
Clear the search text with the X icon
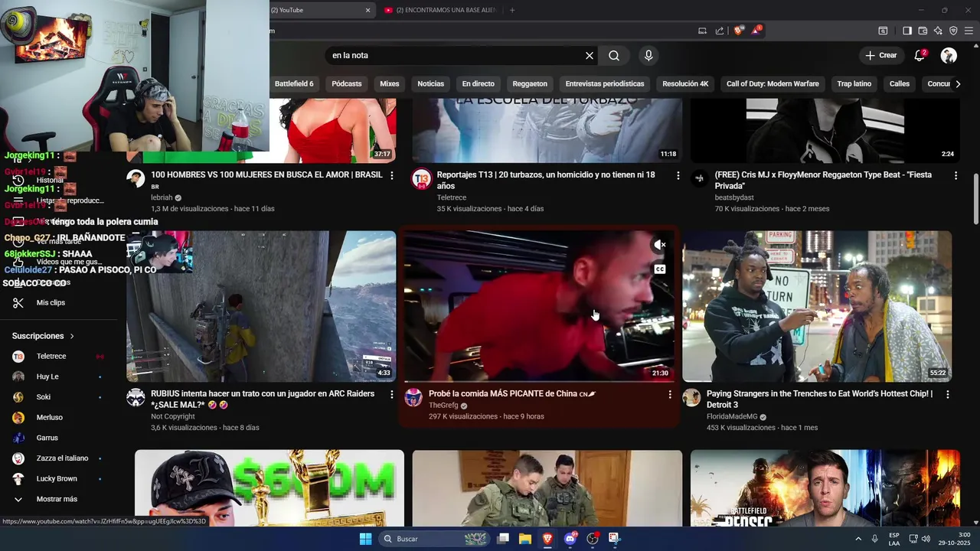tap(590, 55)
